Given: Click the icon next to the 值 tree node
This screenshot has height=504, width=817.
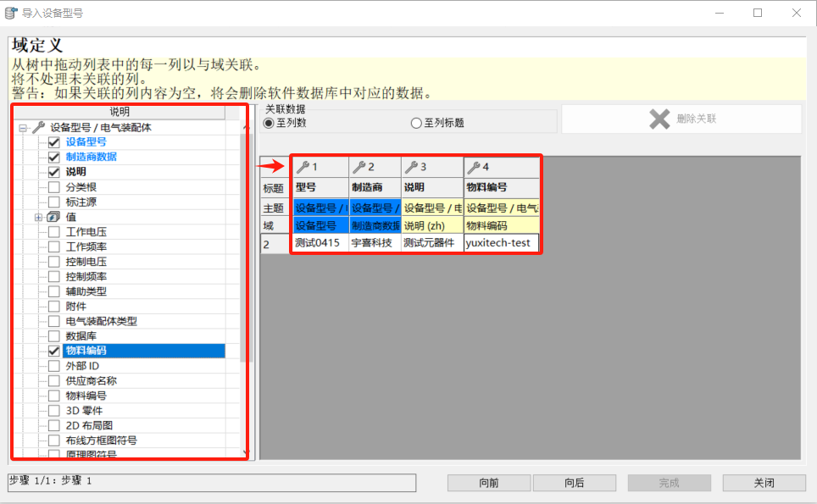Looking at the screenshot, I should pyautogui.click(x=51, y=215).
